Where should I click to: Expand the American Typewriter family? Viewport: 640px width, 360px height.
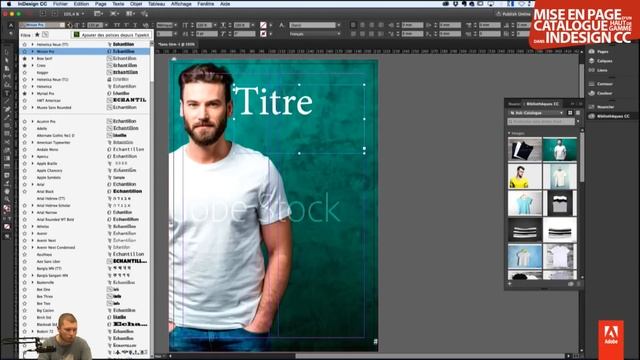click(33, 142)
